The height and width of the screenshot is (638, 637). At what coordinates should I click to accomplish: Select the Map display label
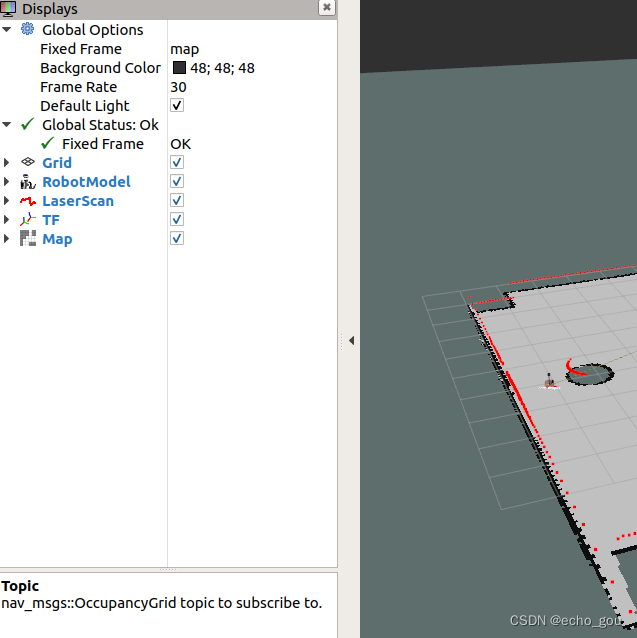point(57,239)
